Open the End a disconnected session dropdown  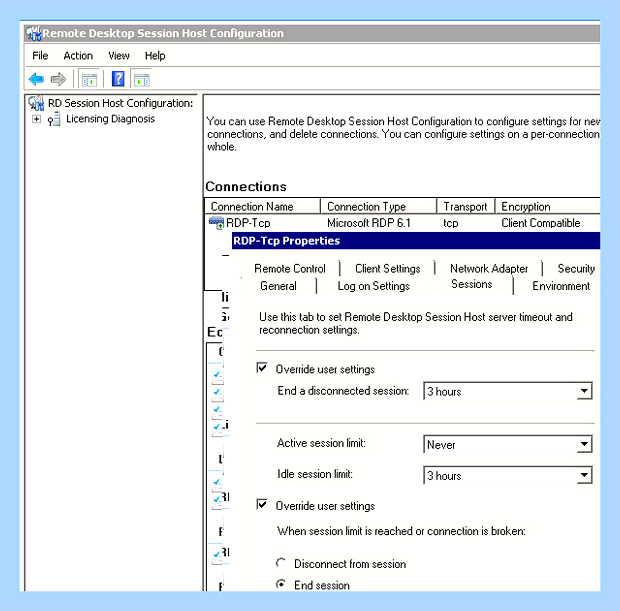(584, 391)
